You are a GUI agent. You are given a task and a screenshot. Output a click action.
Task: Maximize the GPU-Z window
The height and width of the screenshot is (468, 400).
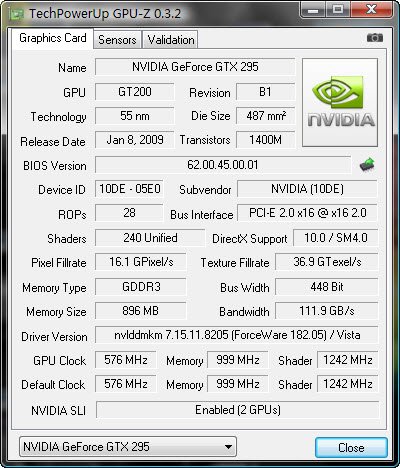338,10
